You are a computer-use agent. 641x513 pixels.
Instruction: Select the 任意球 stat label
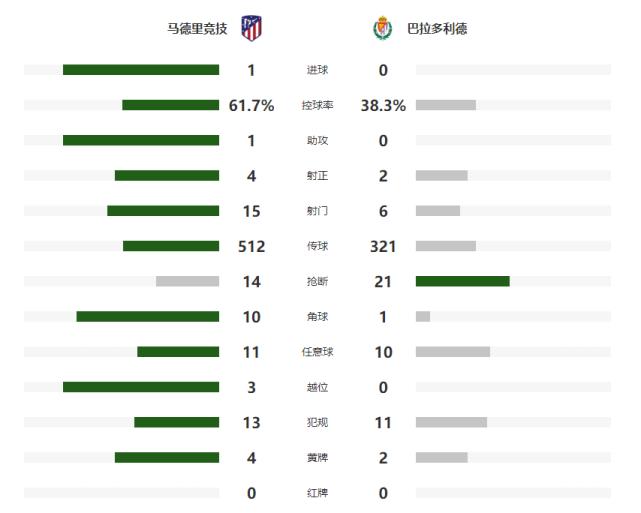[317, 352]
